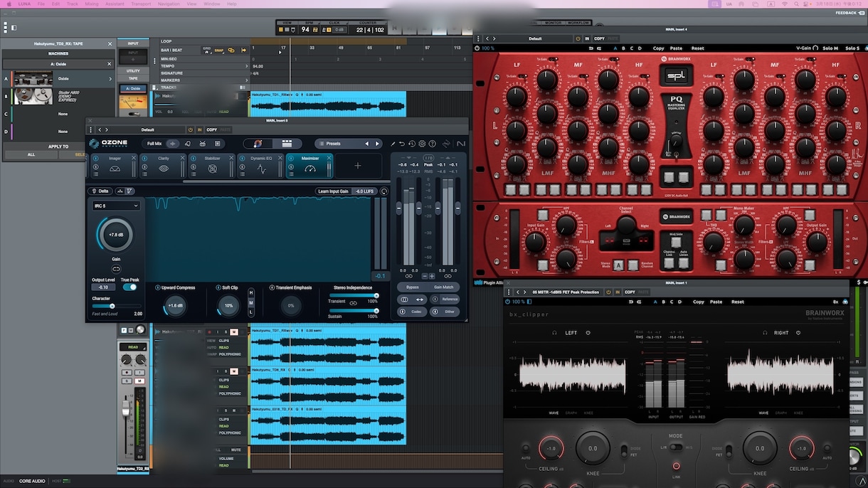Open the Transport menu
The height and width of the screenshot is (488, 868).
point(141,4)
